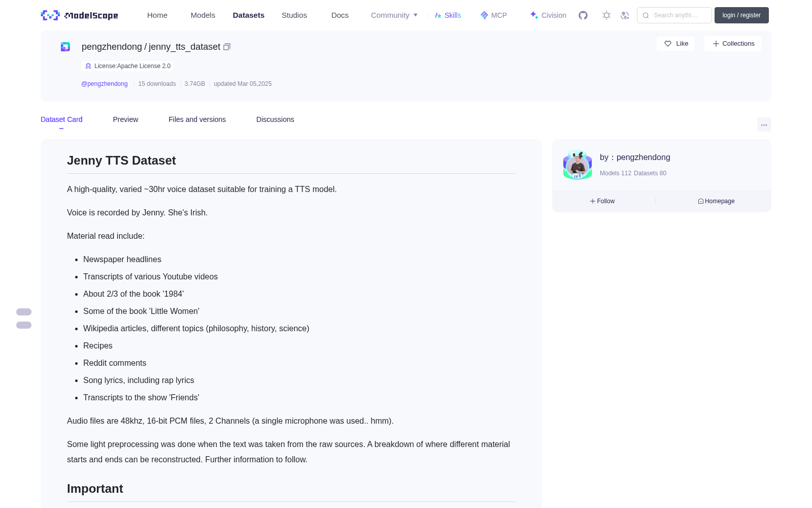
Task: Click pengzhendong's profile avatar thumbnail
Action: tap(578, 165)
